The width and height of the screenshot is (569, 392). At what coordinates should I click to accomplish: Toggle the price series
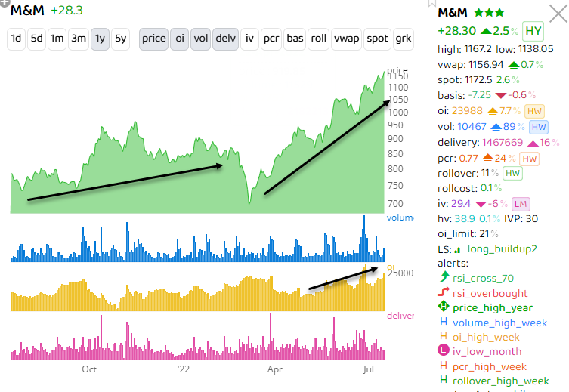point(154,39)
